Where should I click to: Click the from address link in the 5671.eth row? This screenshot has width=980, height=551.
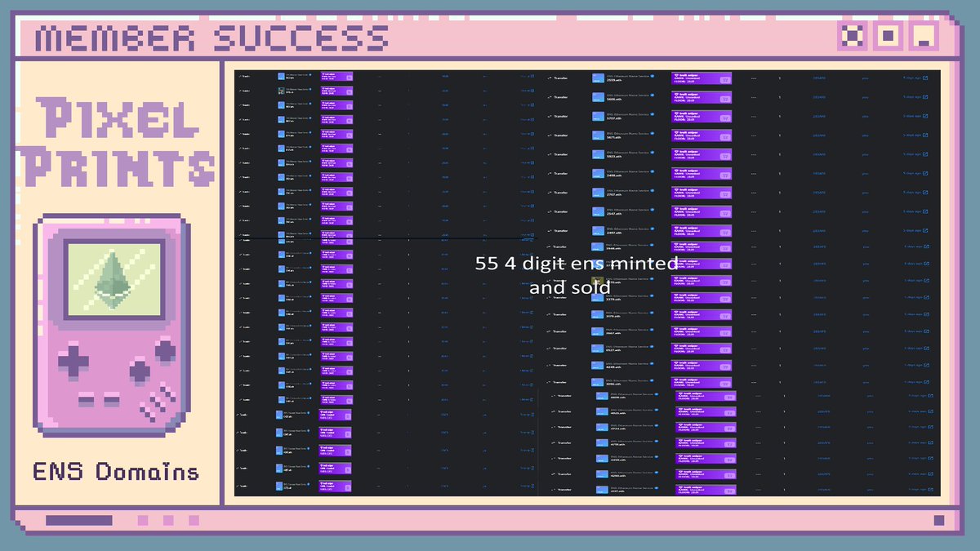click(x=819, y=136)
